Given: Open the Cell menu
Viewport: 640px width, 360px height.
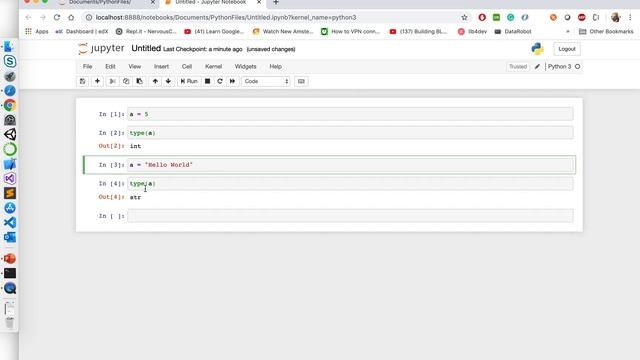Looking at the screenshot, I should pos(187,67).
